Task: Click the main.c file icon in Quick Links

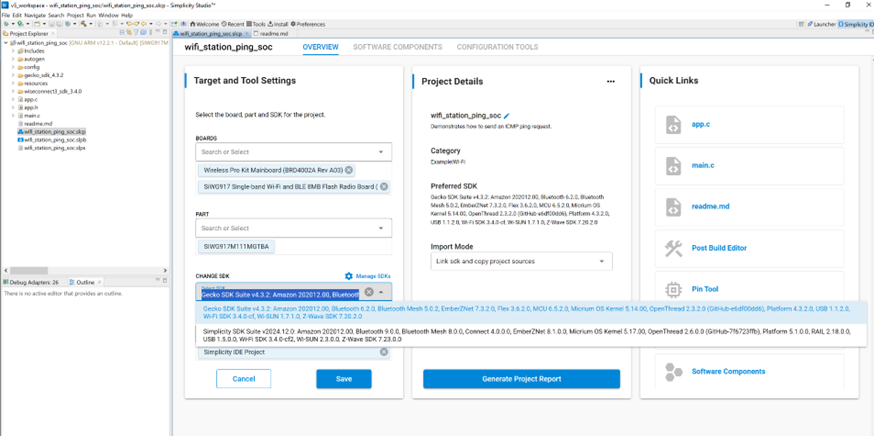Action: (673, 166)
